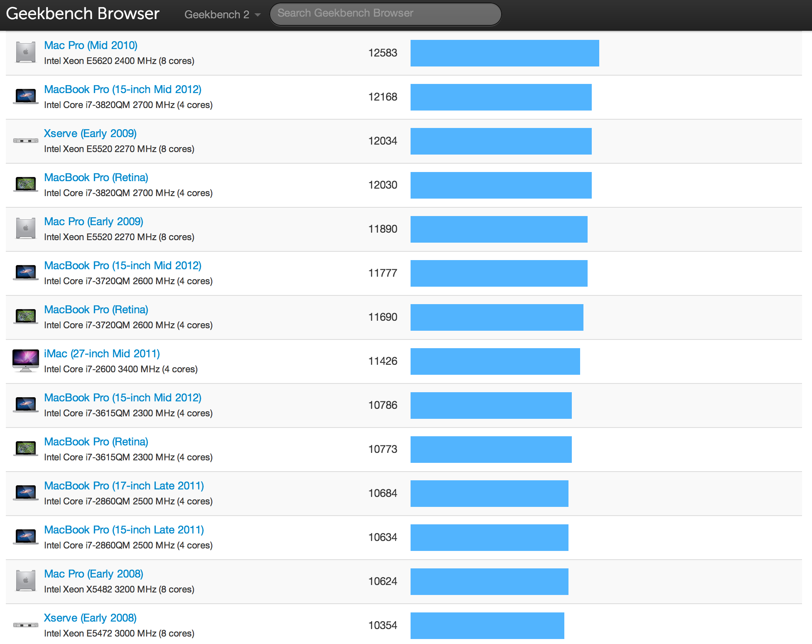The width and height of the screenshot is (812, 644).
Task: Open the MacBook Pro (15-inch Late 2011) link
Action: pos(124,530)
